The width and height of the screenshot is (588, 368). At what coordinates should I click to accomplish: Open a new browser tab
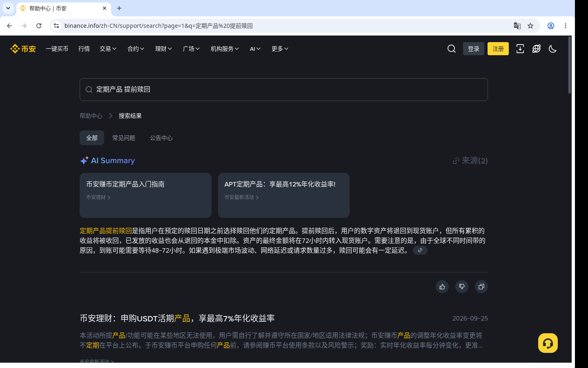click(119, 8)
